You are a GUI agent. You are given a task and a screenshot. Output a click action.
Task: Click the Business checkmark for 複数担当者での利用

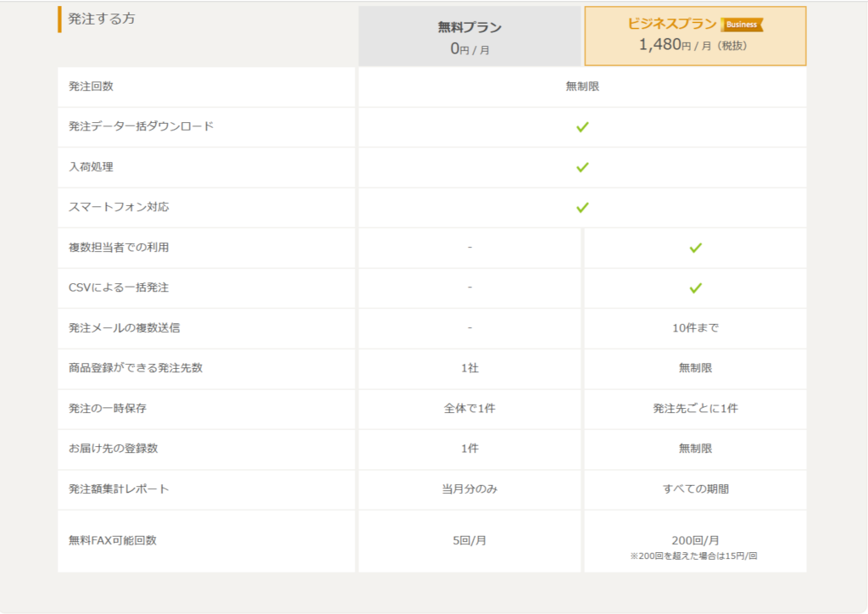[695, 248]
